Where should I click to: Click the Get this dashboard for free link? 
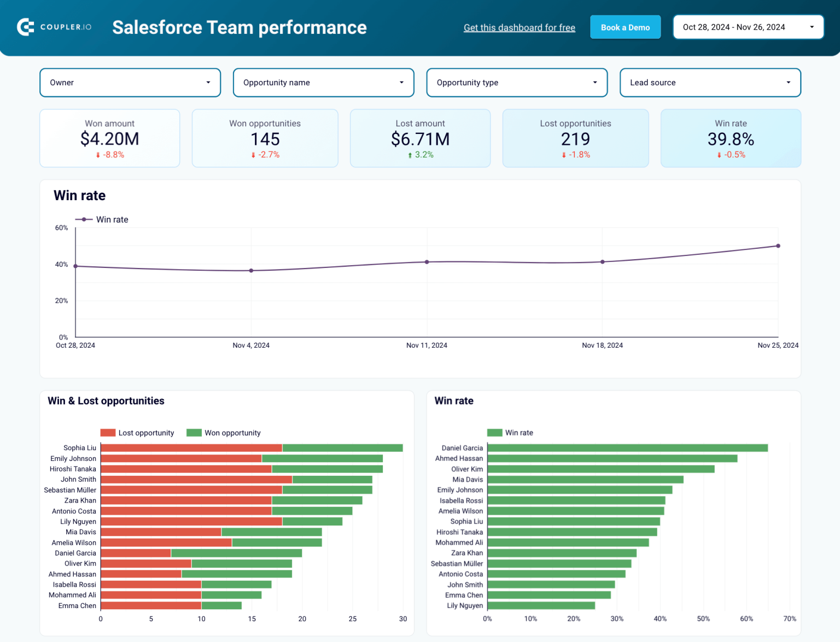point(519,27)
